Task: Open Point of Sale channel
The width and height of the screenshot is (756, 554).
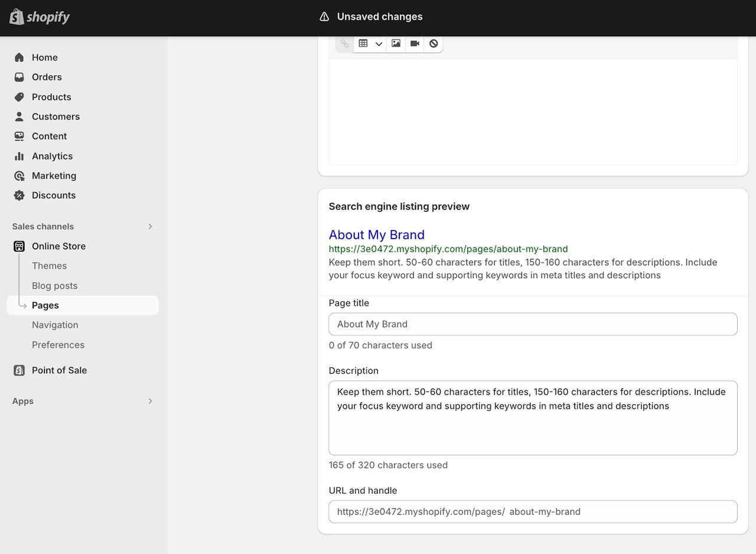Action: click(x=59, y=370)
